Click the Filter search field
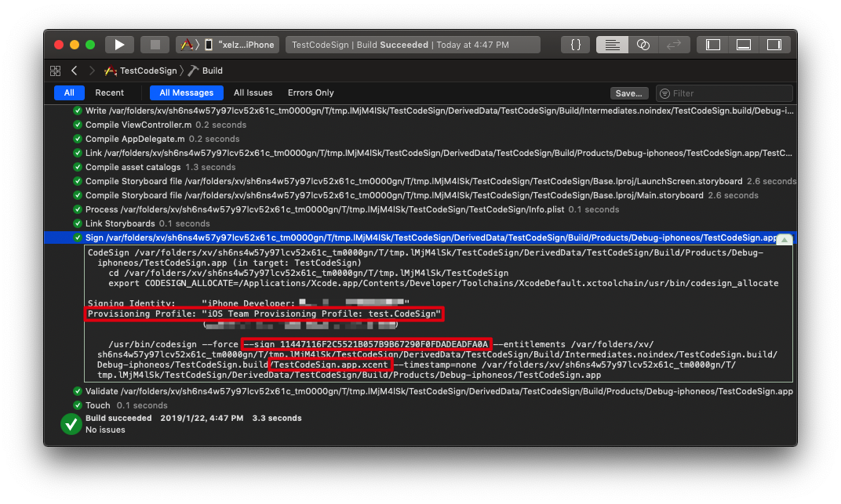841x504 pixels. [x=724, y=93]
